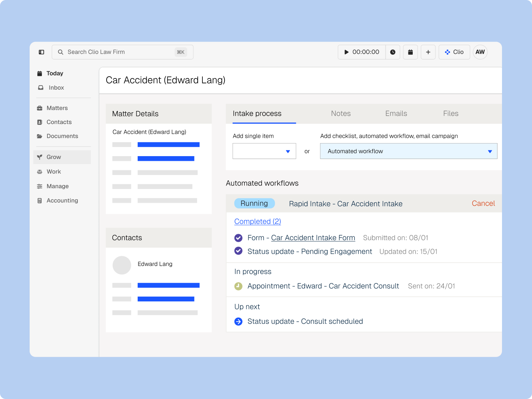This screenshot has width=532, height=399.
Task: Click 'Sent on: 24/01' date text
Action: click(x=432, y=286)
